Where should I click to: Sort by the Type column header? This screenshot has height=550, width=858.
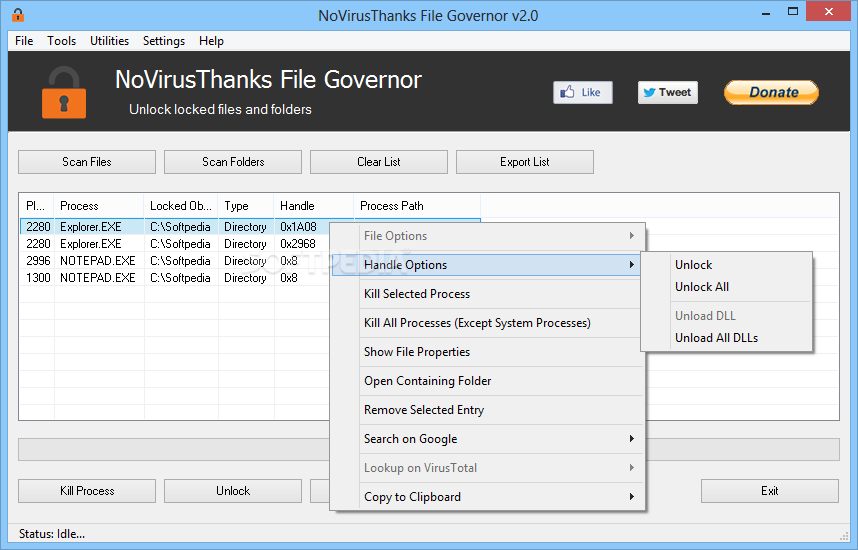click(x=246, y=206)
